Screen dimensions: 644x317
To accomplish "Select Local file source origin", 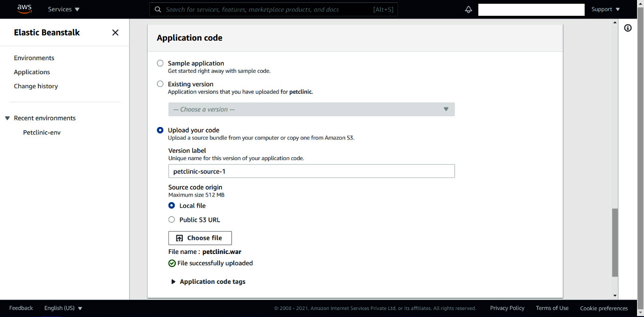I will [x=172, y=205].
